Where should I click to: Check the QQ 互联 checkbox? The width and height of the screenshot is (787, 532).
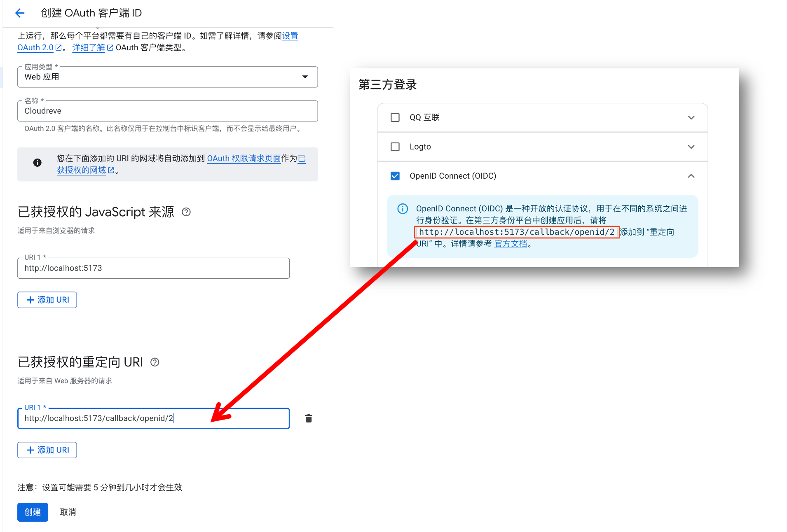[x=395, y=117]
